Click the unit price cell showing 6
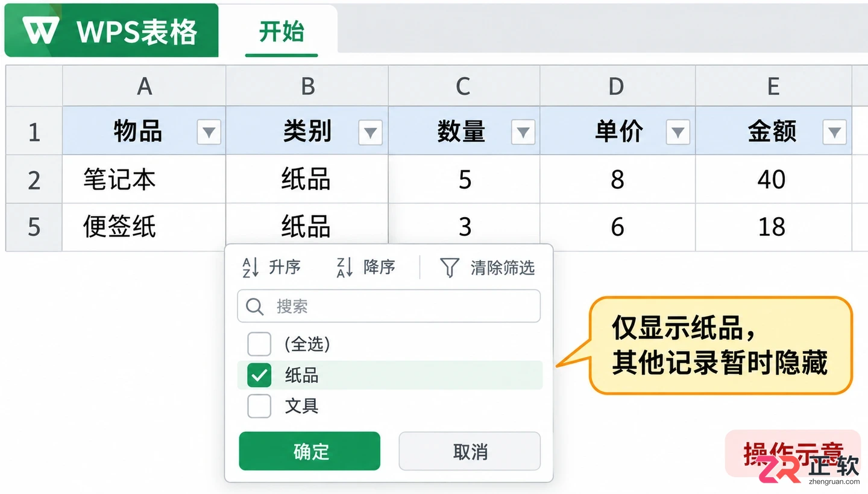This screenshot has width=868, height=494. (x=618, y=227)
